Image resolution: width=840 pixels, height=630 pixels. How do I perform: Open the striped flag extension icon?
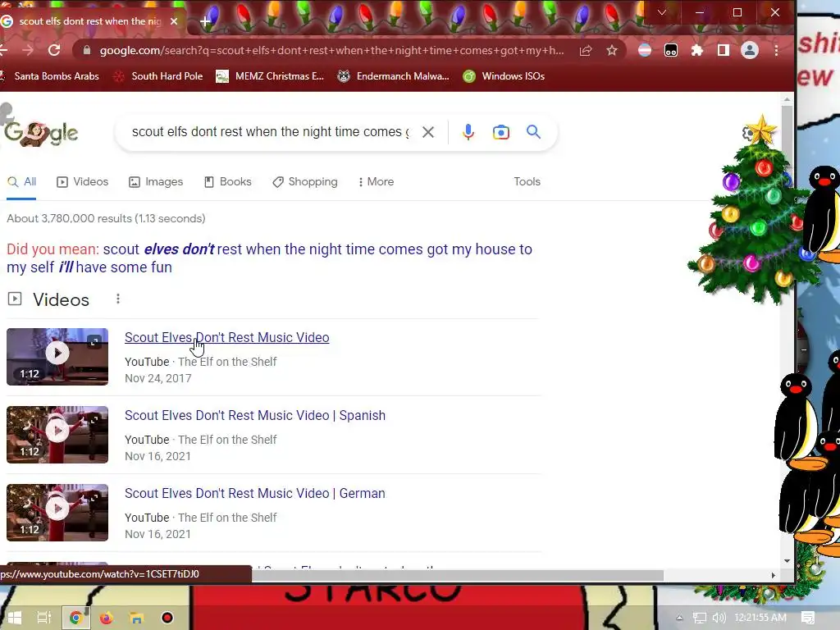(645, 50)
